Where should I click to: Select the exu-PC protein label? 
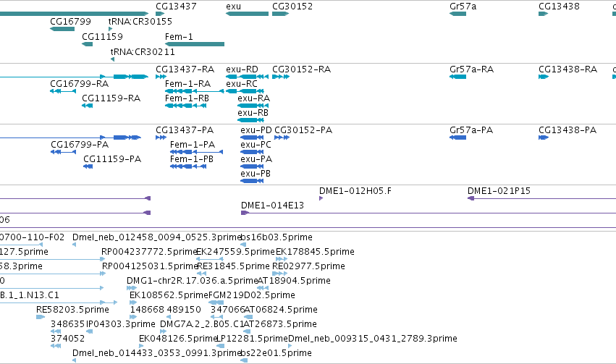pos(256,145)
